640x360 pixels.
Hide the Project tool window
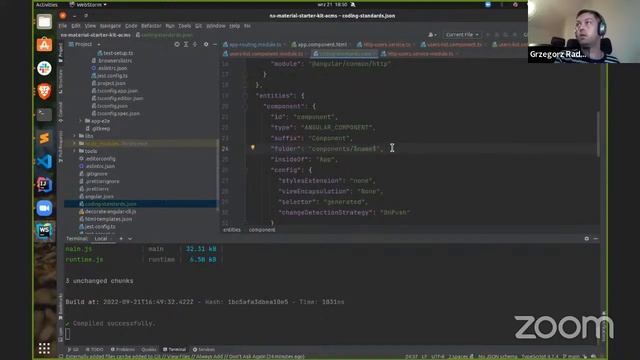215,44
